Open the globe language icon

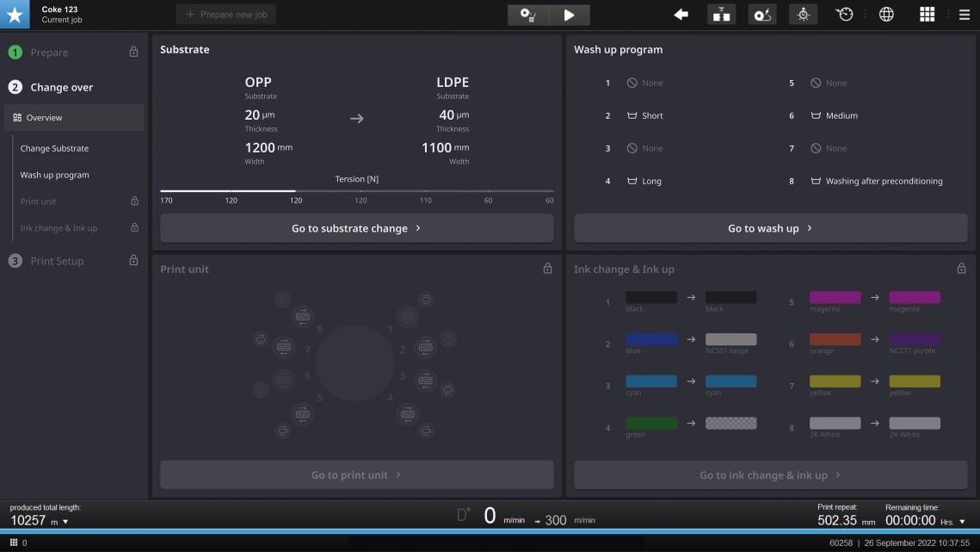[886, 15]
